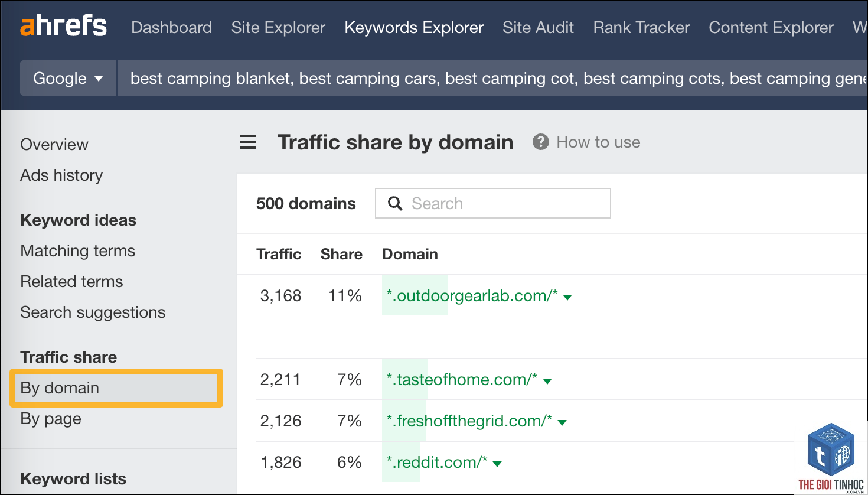Click the Domain column header

click(x=410, y=255)
